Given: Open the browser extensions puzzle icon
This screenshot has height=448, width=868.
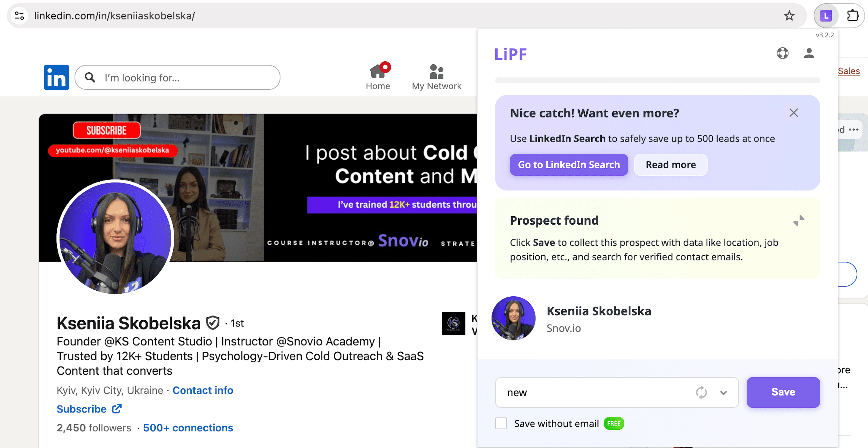Looking at the screenshot, I should click(853, 15).
